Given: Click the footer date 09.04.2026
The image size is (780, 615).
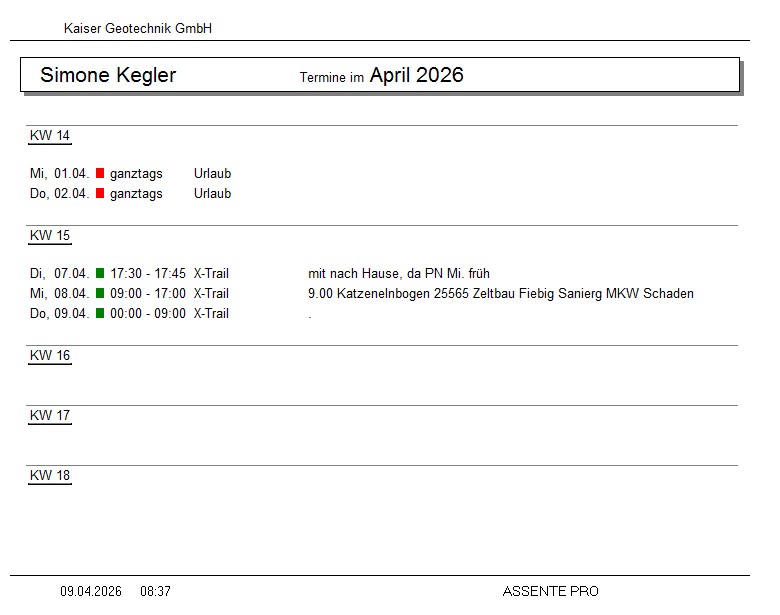Looking at the screenshot, I should (91, 592).
